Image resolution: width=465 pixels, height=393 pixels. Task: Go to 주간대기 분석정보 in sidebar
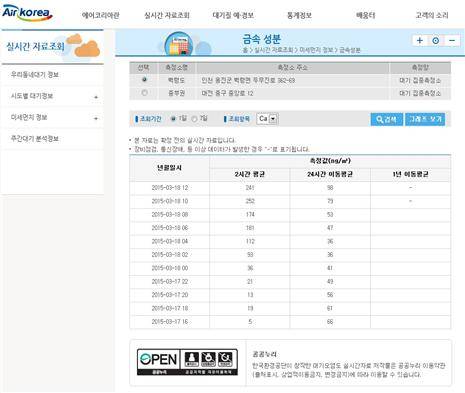pos(35,139)
